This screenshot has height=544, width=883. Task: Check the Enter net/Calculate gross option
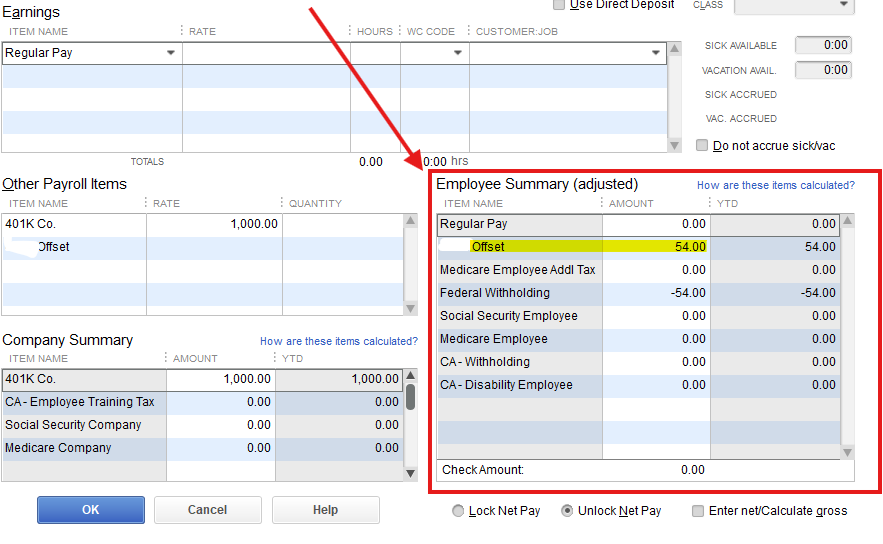[698, 511]
